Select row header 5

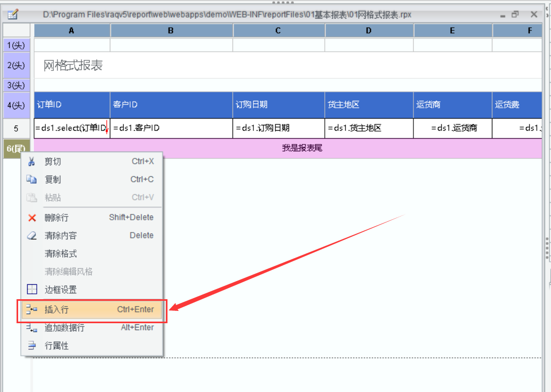pos(16,129)
